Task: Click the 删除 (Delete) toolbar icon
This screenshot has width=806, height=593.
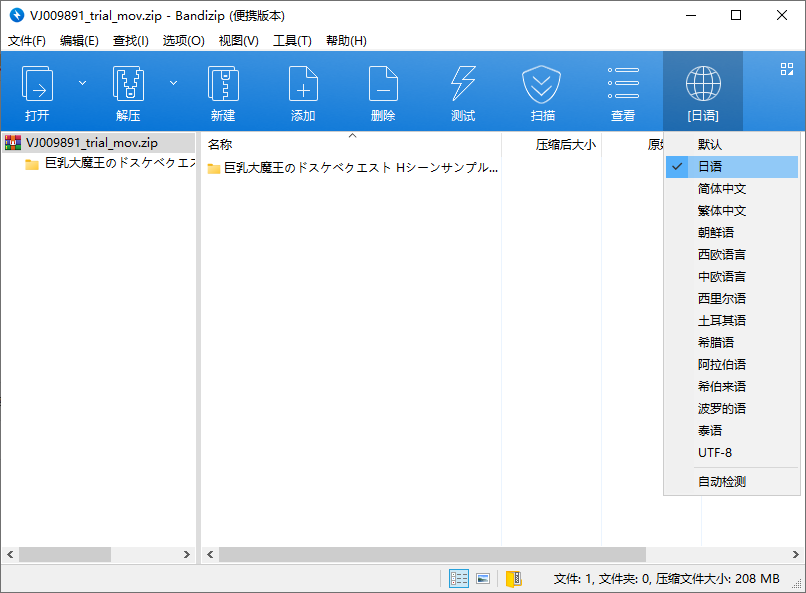Action: [x=383, y=90]
